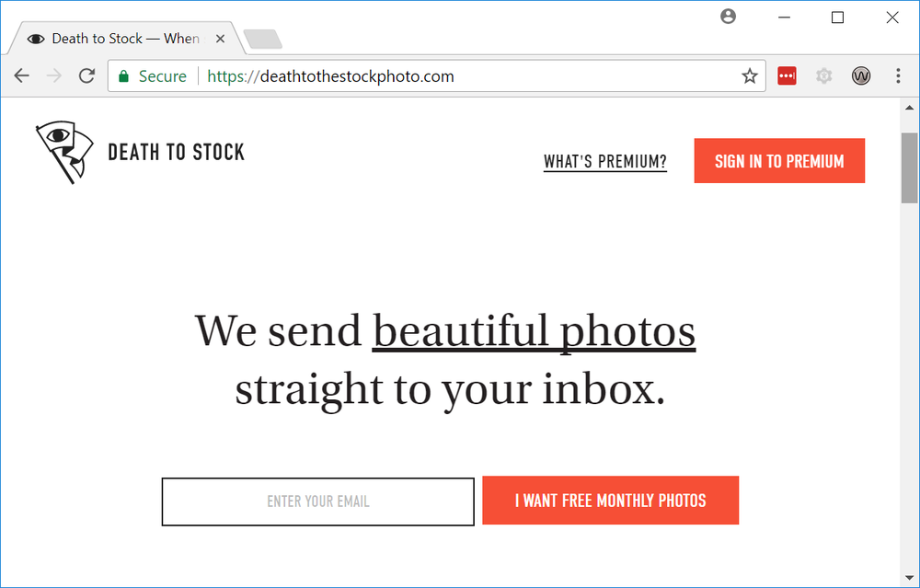Viewport: 920px width, 588px height.
Task: Click the gray gear extension icon
Action: tap(823, 75)
